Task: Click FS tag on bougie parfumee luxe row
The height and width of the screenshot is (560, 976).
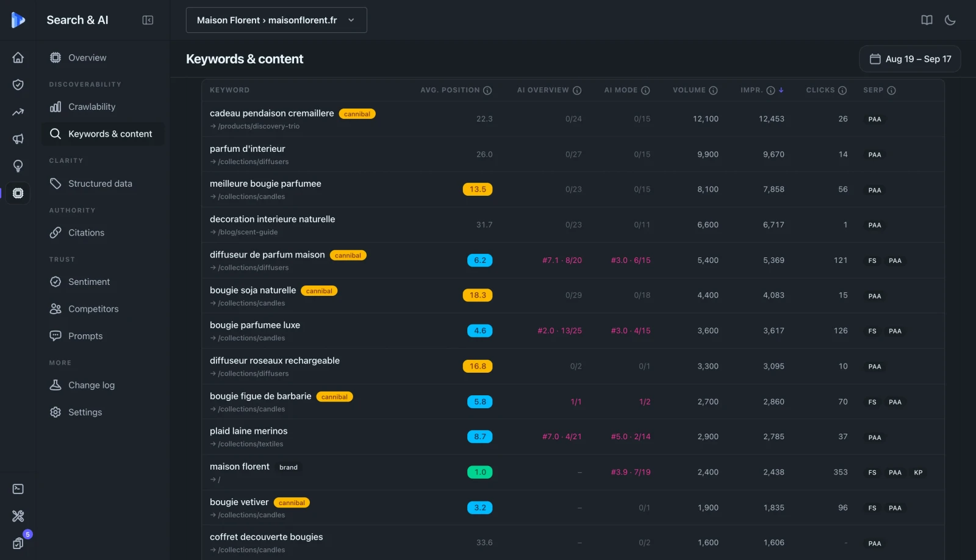Action: click(x=872, y=331)
